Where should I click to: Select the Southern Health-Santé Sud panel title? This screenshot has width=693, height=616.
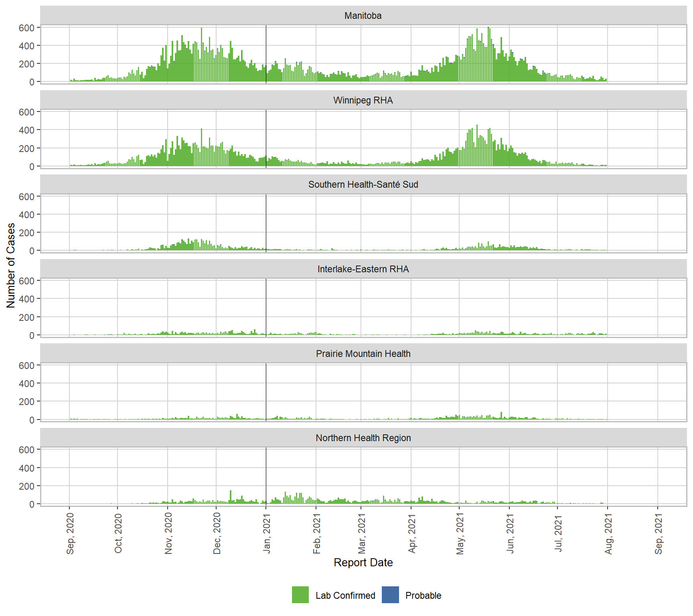tap(363, 184)
